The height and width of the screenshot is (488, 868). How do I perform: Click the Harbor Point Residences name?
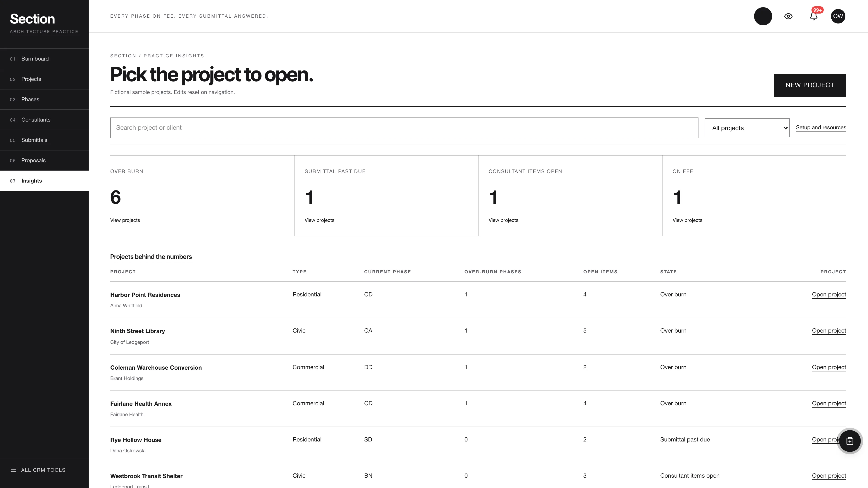coord(145,295)
